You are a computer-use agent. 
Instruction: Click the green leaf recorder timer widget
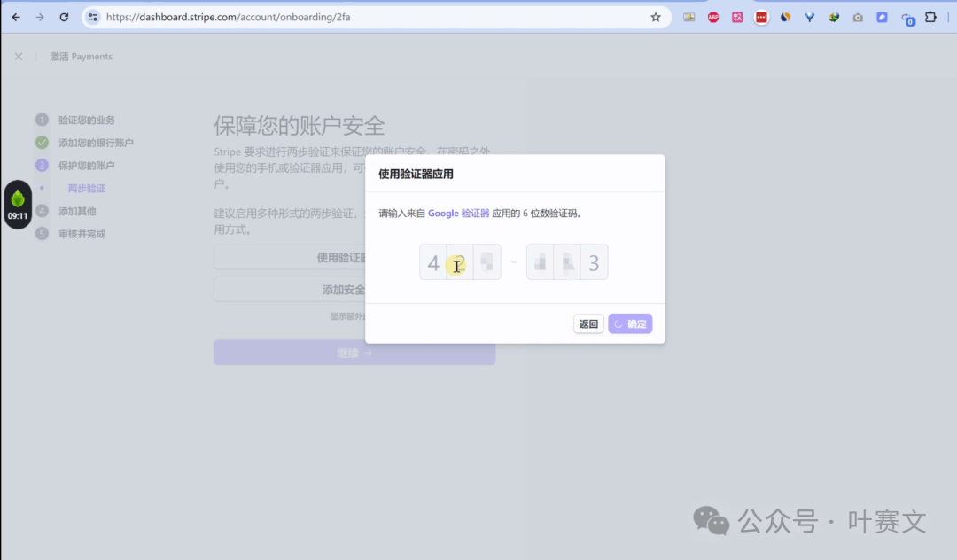(18, 204)
